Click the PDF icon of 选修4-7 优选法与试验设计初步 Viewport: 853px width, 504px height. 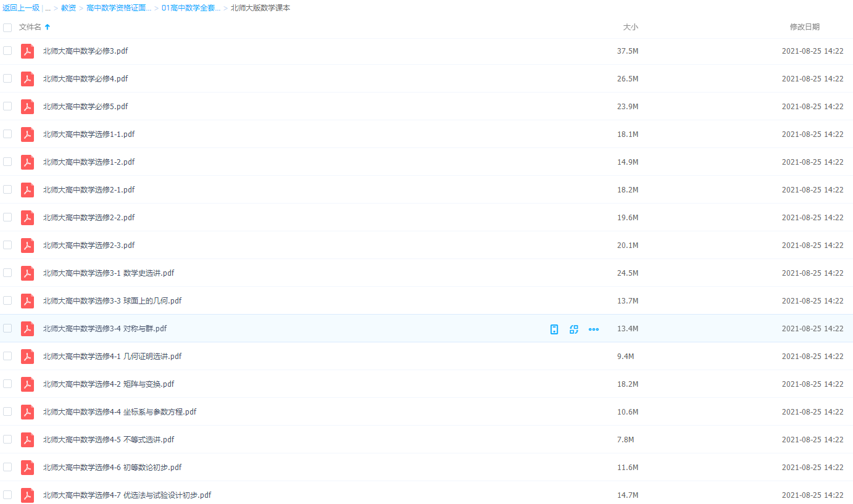click(27, 495)
